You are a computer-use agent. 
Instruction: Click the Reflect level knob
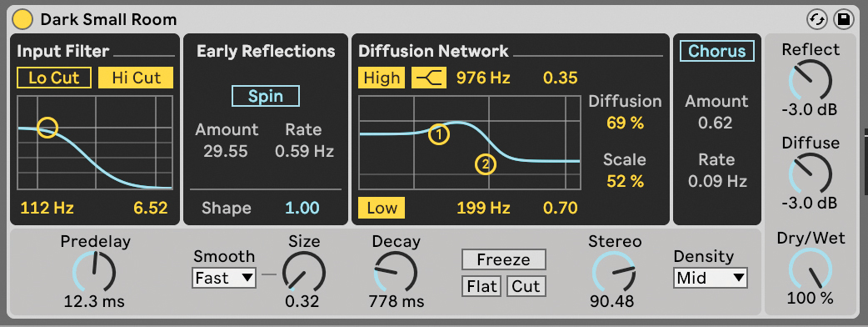[x=810, y=80]
